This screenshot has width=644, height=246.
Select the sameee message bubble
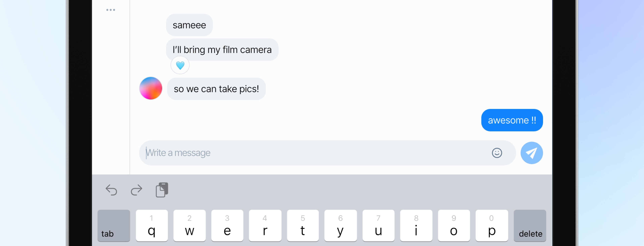point(189,25)
